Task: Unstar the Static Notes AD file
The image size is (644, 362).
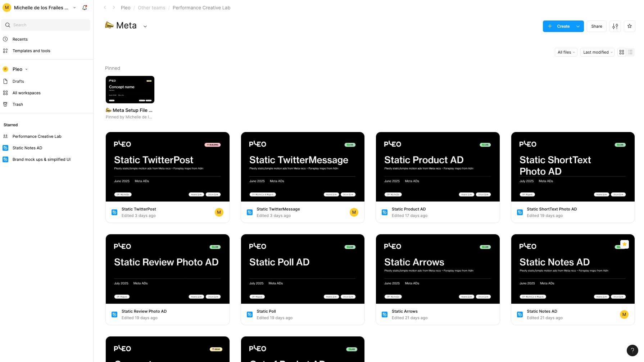Action: tap(625, 244)
